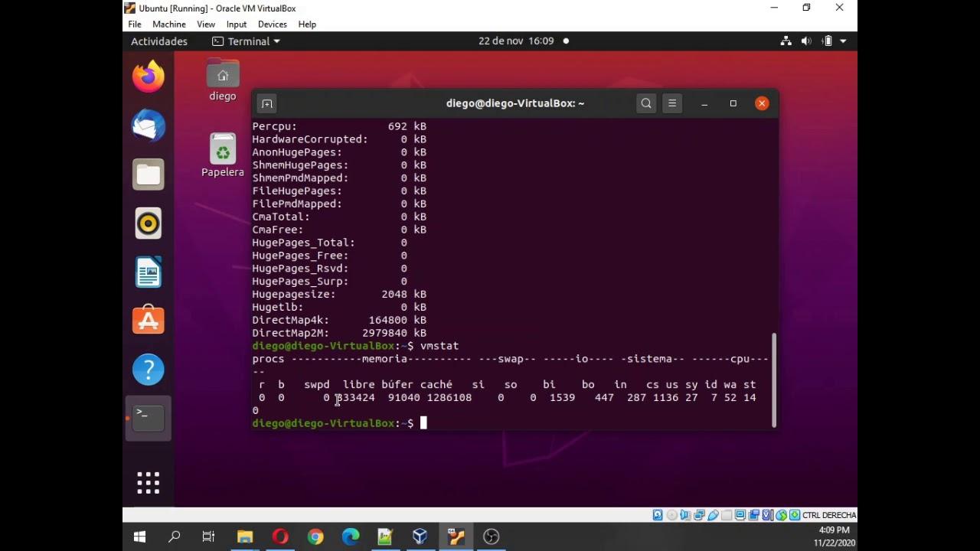This screenshot has height=551, width=980.
Task: Launch Ubuntu Software from the dock
Action: coord(148,321)
